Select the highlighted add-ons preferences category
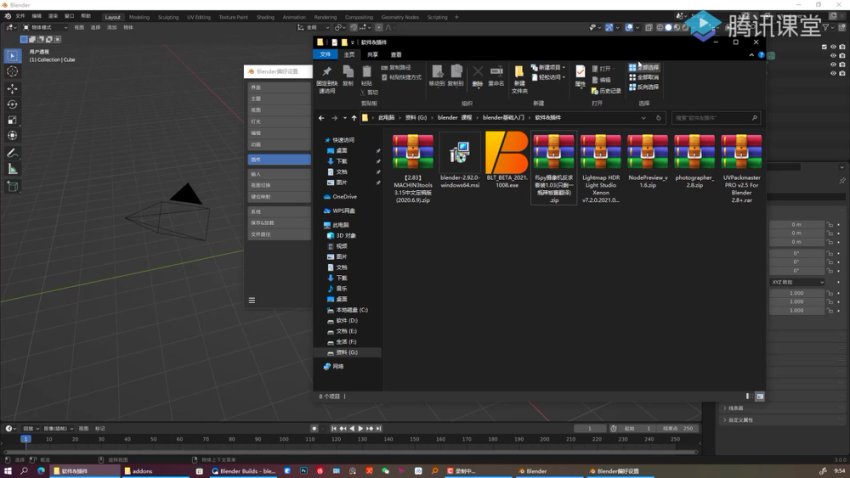Image resolution: width=850 pixels, height=478 pixels. coord(279,159)
